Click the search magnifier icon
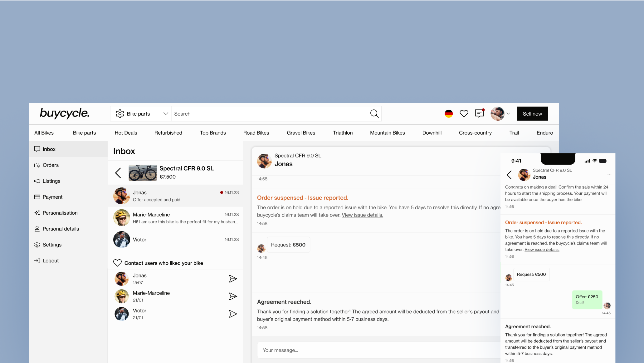Viewport: 644px width, 363px height. (374, 114)
